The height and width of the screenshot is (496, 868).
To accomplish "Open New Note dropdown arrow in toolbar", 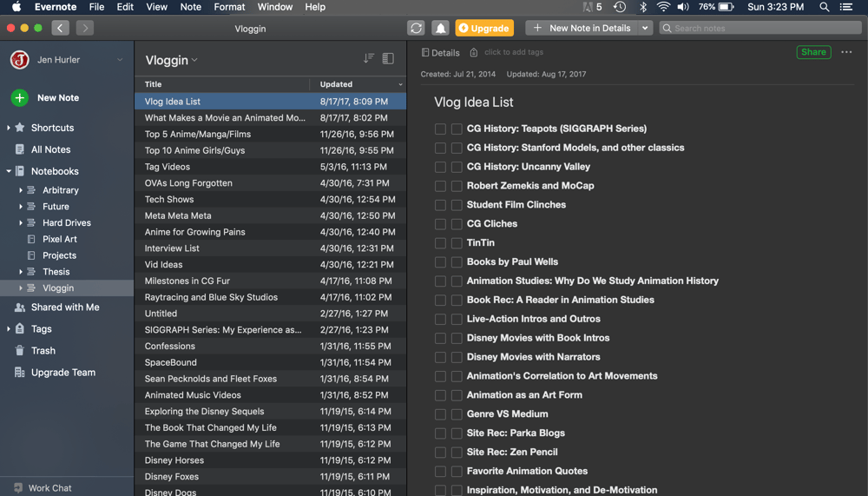I will click(645, 29).
